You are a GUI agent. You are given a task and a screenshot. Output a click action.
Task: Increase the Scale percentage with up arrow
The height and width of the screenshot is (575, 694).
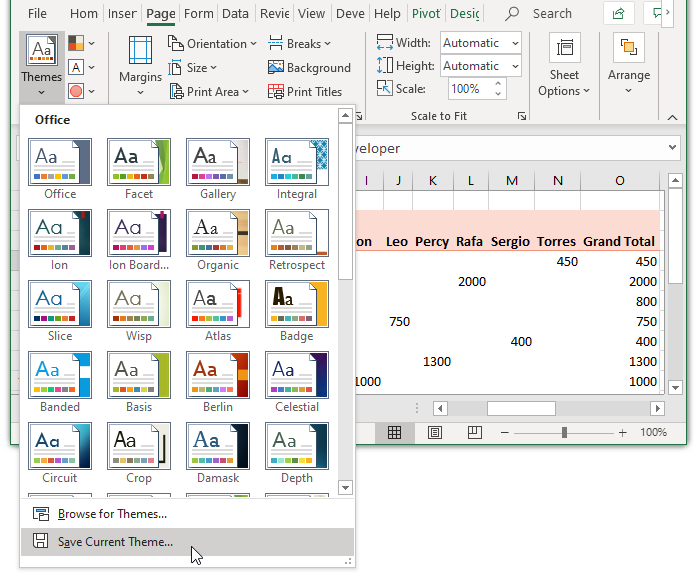tap(496, 85)
